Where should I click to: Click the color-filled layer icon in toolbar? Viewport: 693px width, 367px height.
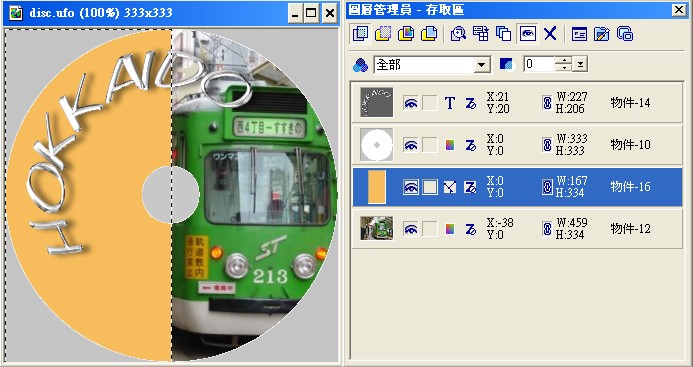point(406,34)
